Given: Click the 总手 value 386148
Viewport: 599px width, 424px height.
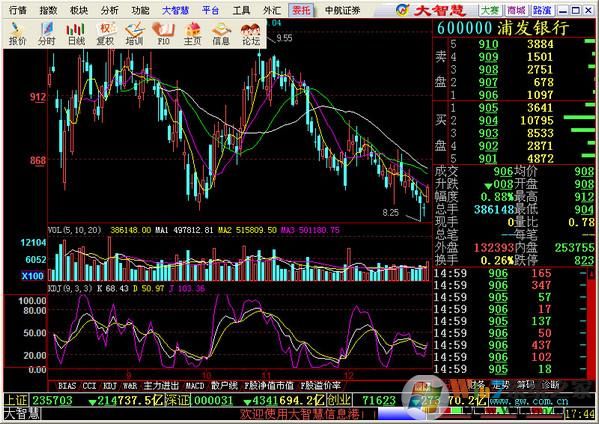Looking at the screenshot, I should click(x=494, y=210).
